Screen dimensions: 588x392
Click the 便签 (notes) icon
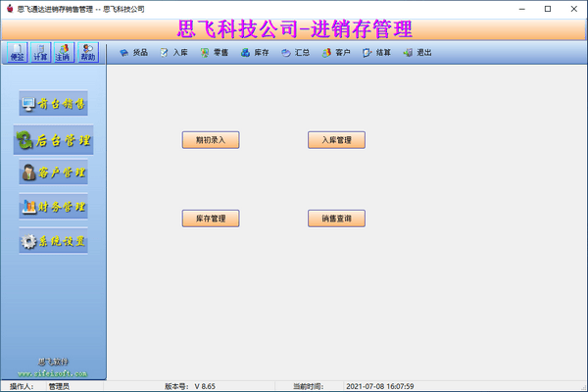[x=17, y=52]
